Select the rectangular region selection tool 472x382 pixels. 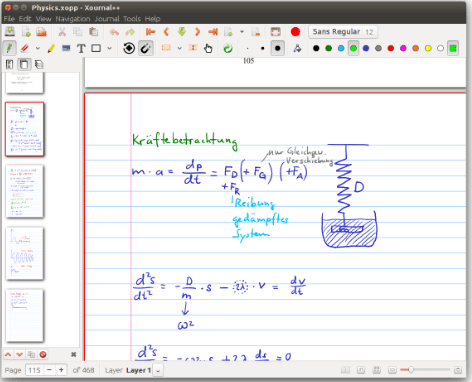[166, 49]
